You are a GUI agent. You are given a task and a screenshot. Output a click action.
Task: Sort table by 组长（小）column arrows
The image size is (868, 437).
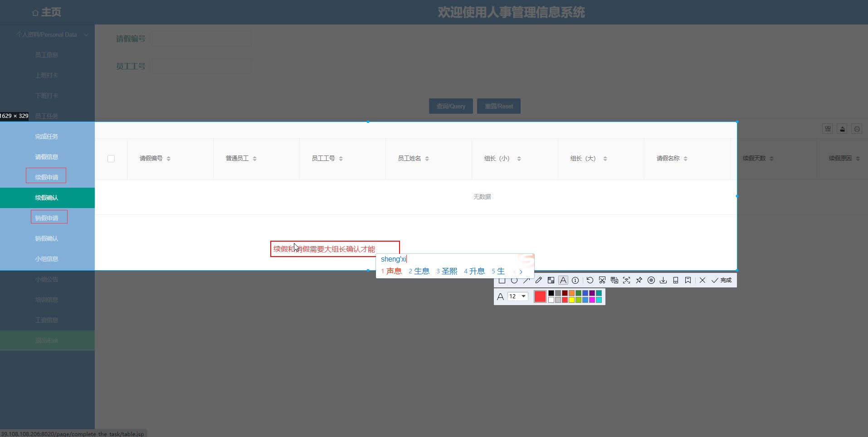coord(519,159)
